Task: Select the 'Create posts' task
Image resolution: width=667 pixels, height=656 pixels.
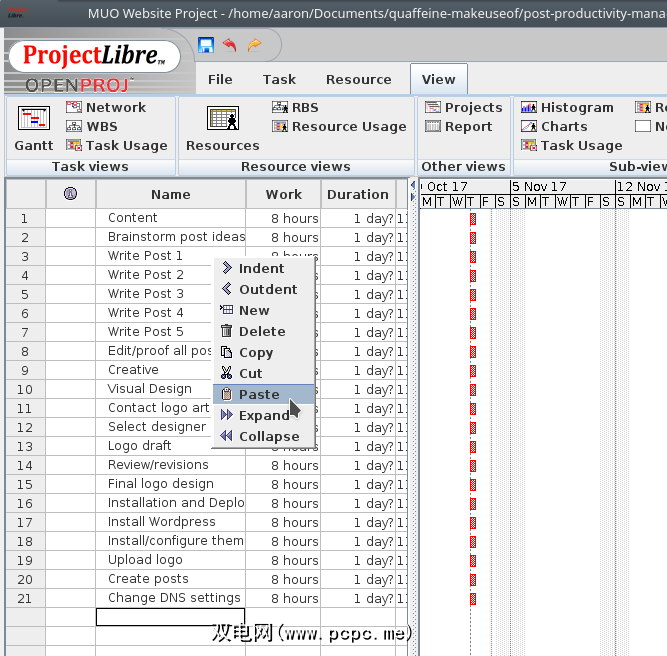Action: click(148, 579)
